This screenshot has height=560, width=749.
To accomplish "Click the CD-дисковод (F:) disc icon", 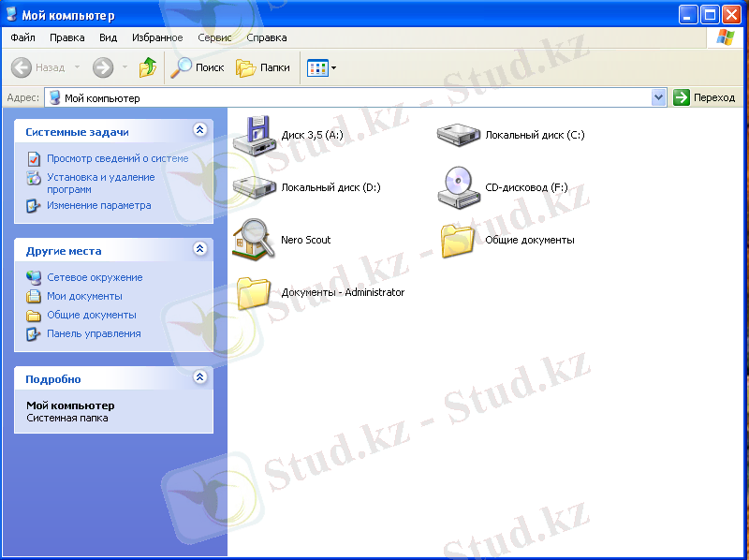I will click(x=457, y=187).
